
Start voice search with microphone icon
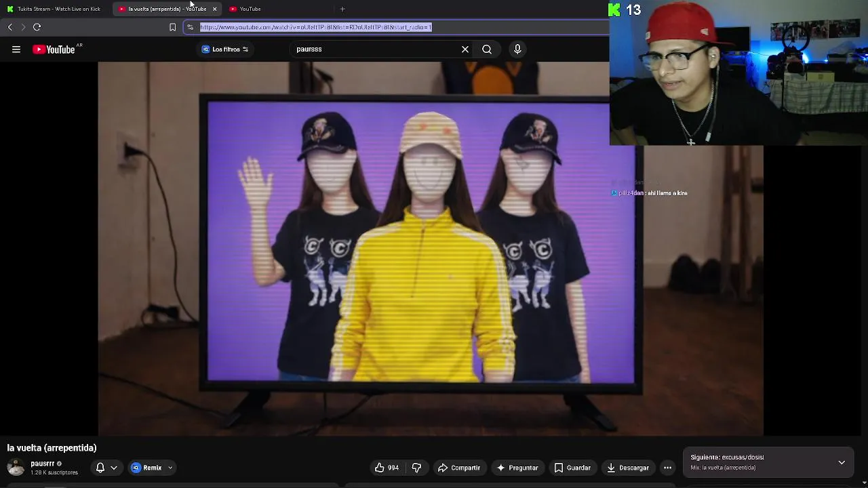(x=517, y=49)
